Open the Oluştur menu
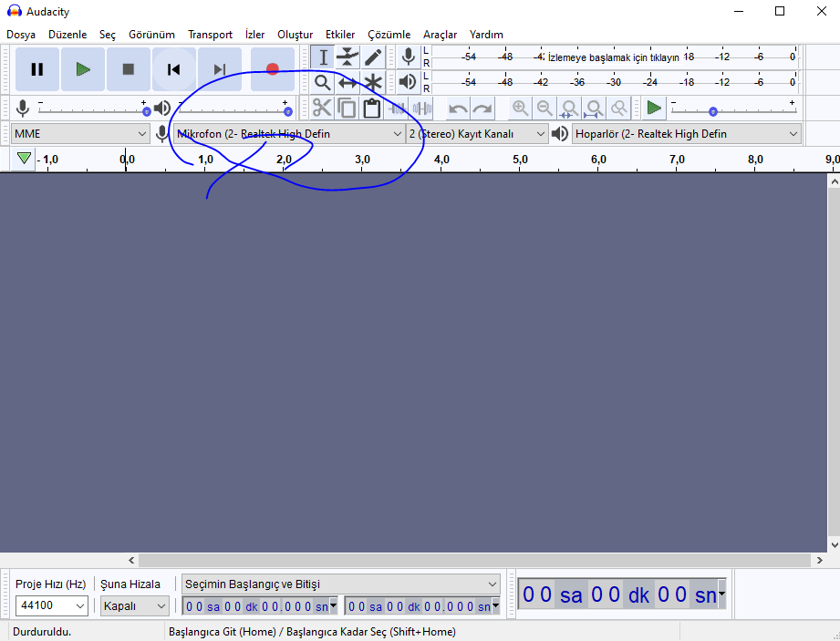This screenshot has height=641, width=840. [295, 35]
